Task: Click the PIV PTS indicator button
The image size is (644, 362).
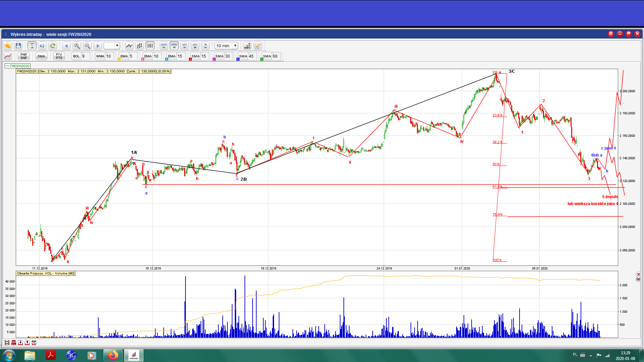Action: coord(59,56)
